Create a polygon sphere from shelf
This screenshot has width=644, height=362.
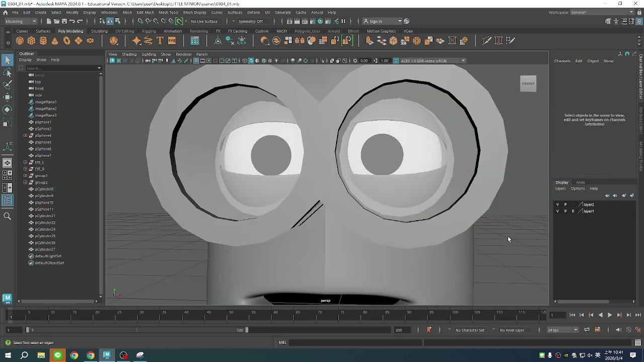click(20, 41)
